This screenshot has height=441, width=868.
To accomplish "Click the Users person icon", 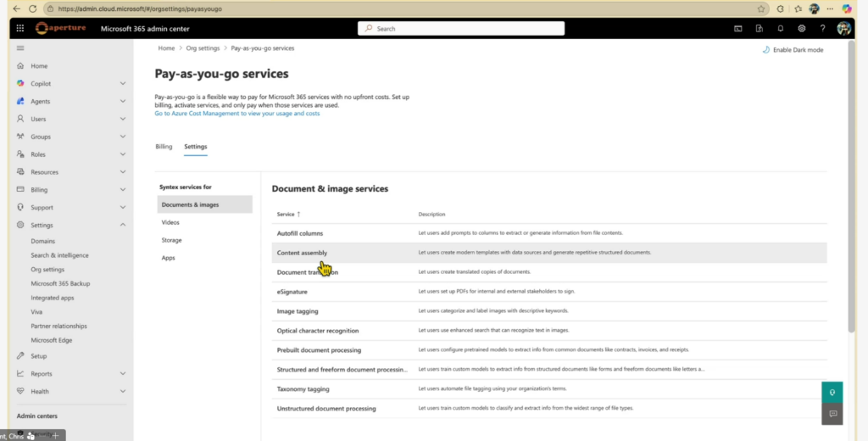I will click(20, 119).
